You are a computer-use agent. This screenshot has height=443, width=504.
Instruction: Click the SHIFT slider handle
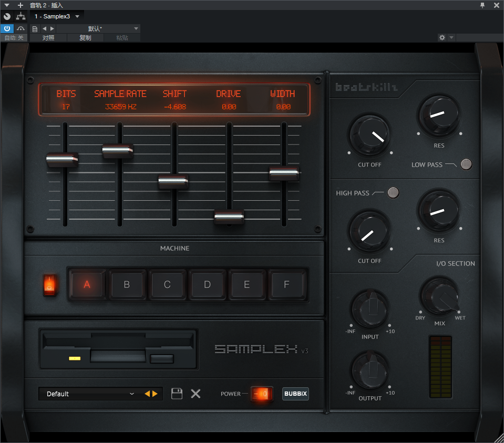(x=173, y=180)
